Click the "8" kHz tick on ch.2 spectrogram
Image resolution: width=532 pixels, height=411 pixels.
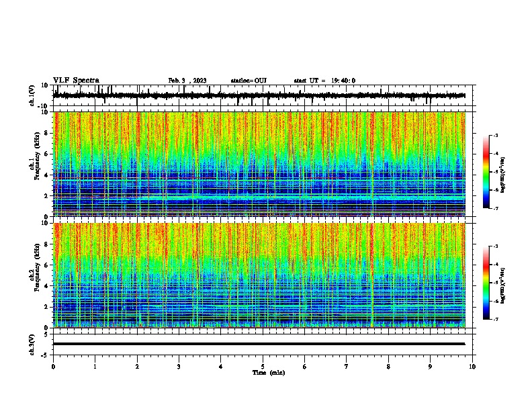click(46, 244)
